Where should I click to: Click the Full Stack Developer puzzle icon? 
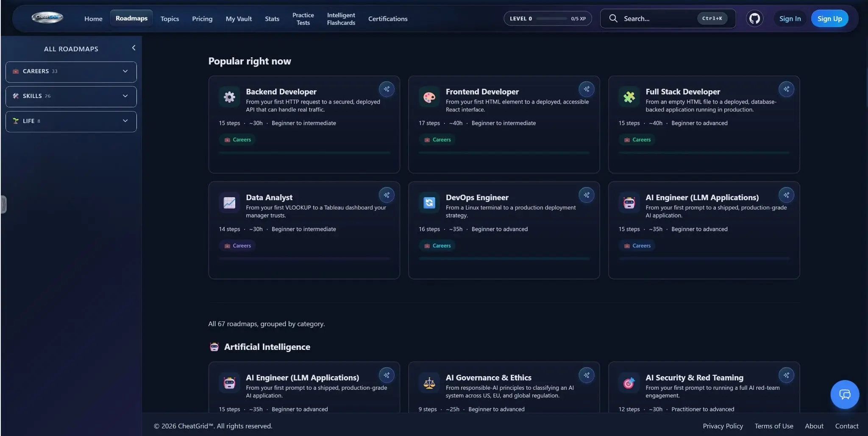629,97
